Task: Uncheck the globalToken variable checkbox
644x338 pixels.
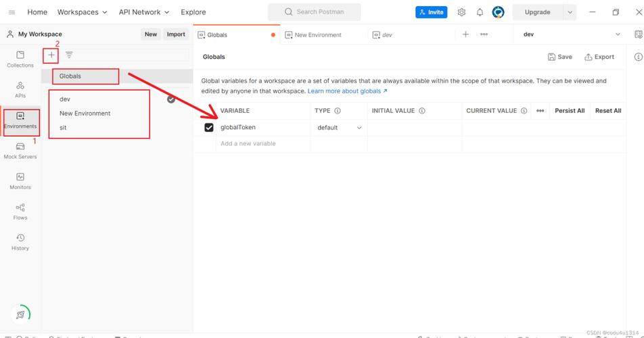Action: click(209, 128)
